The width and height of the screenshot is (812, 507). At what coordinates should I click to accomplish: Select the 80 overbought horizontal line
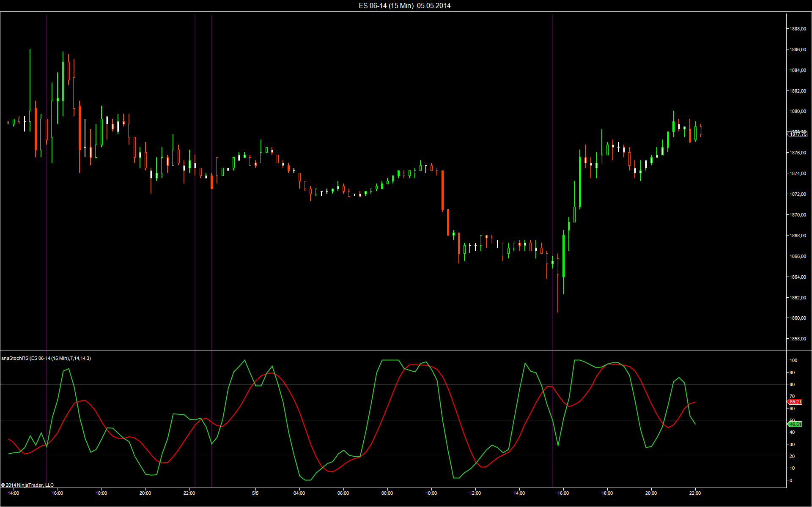(x=338, y=384)
